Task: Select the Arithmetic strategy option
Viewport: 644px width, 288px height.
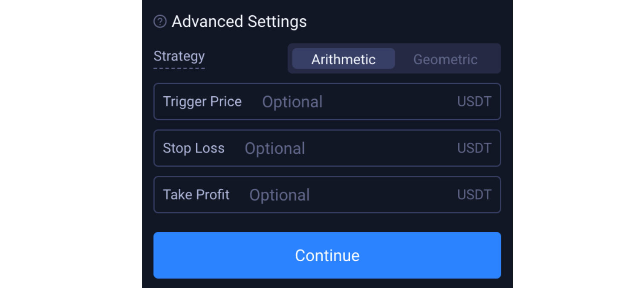Action: [x=343, y=59]
